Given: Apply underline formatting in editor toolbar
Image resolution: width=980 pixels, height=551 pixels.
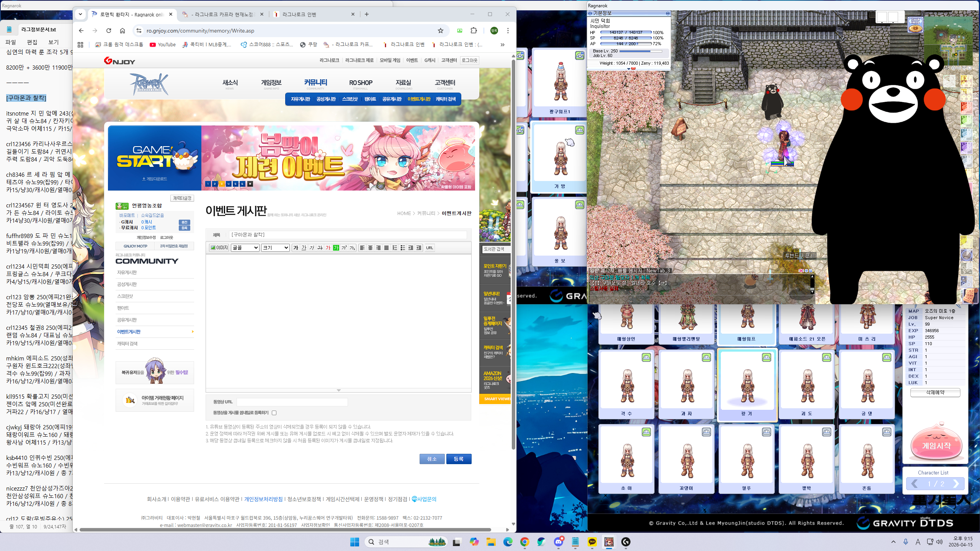Looking at the screenshot, I should click(304, 248).
